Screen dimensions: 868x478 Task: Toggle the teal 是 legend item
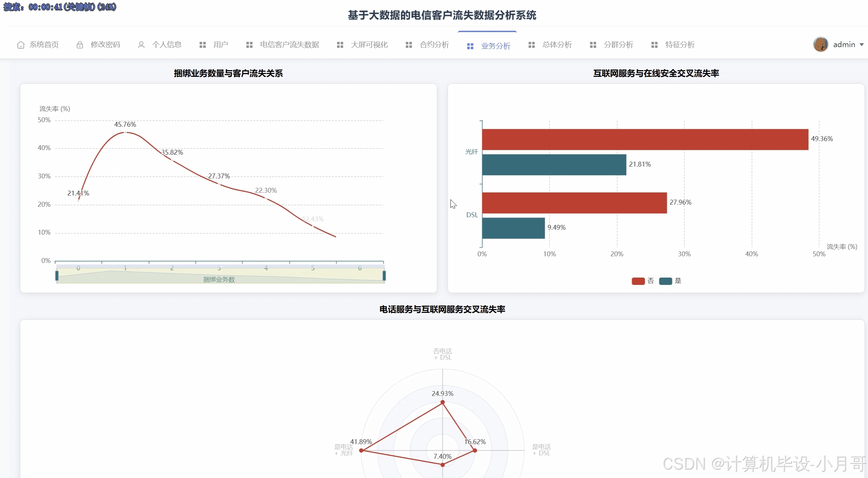(670, 281)
